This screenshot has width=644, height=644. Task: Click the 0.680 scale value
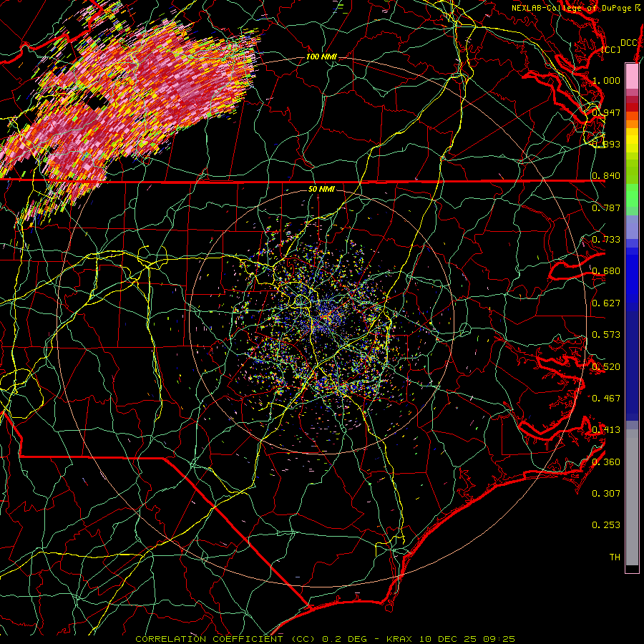[606, 271]
